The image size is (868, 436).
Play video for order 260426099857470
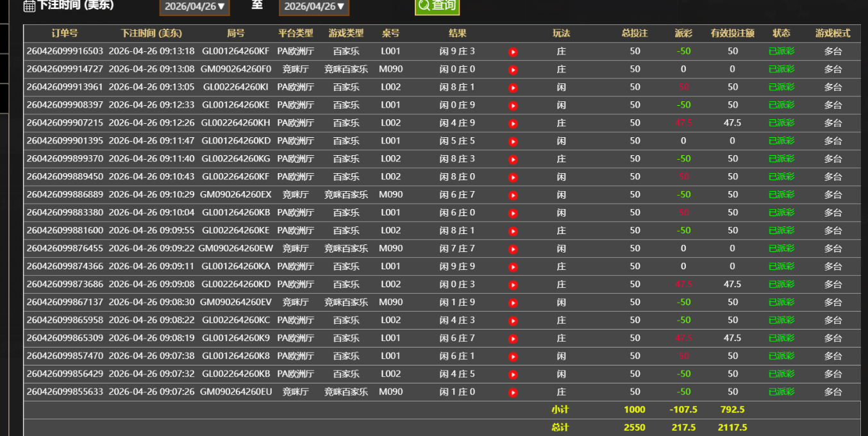point(513,357)
